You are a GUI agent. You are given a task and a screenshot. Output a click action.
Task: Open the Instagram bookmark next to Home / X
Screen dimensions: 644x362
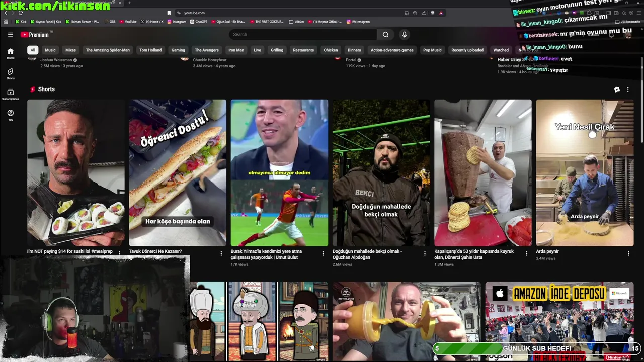click(176, 22)
